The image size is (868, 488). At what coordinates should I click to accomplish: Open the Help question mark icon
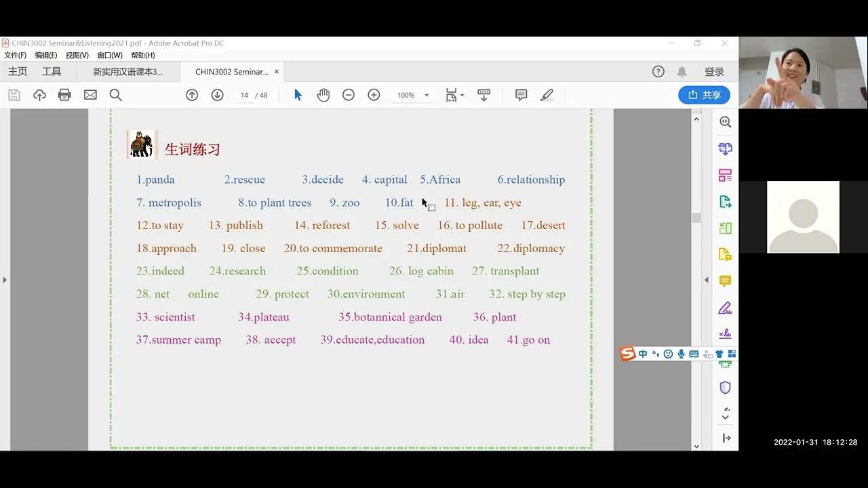click(x=658, y=72)
